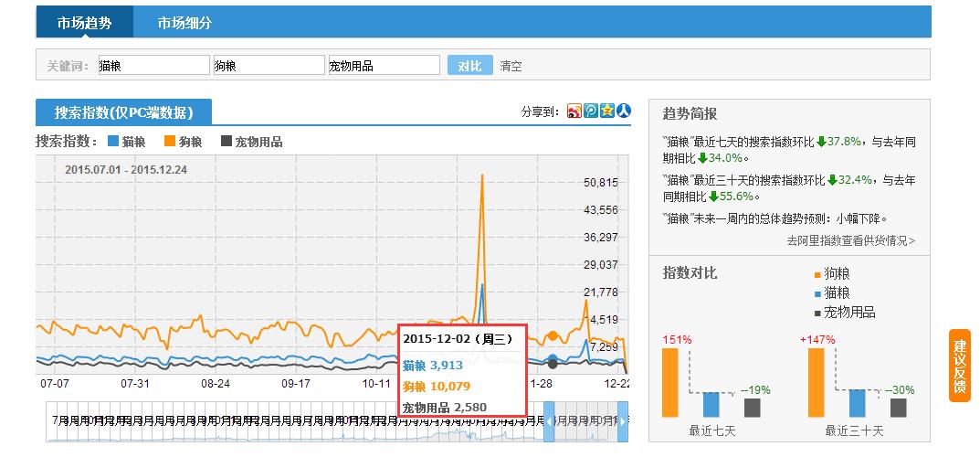This screenshot has height=457, width=980.
Task: Focus the 猫粮 keyword input field
Action: [153, 65]
